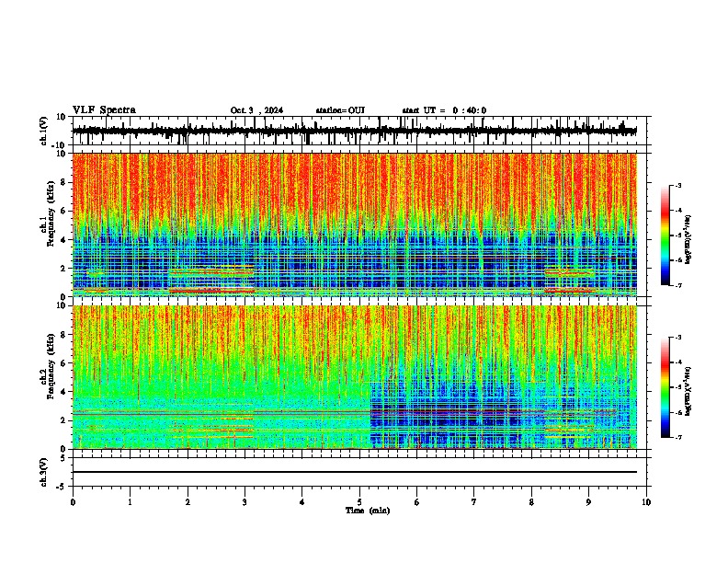728x563 pixels.
Task: Click the "Time (min)" axis label
Action: [x=368, y=511]
